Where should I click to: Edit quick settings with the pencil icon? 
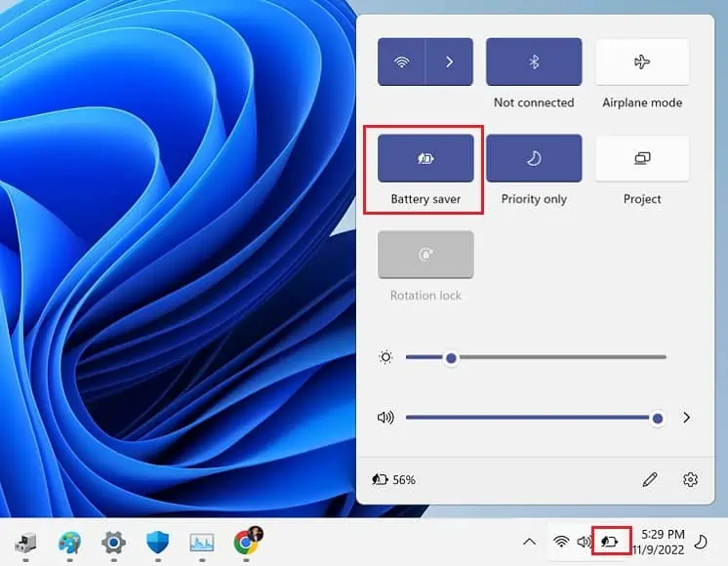[x=650, y=480]
